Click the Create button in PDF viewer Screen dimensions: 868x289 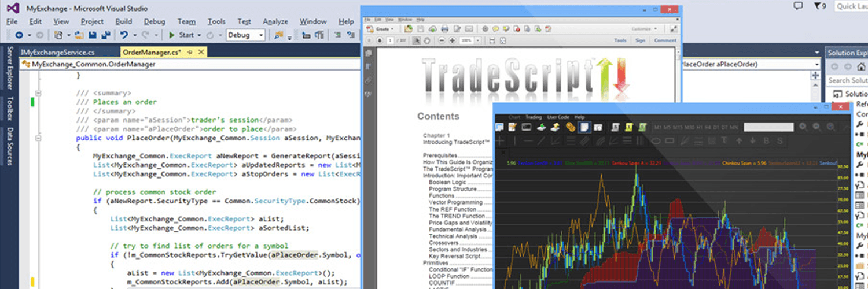(380, 29)
